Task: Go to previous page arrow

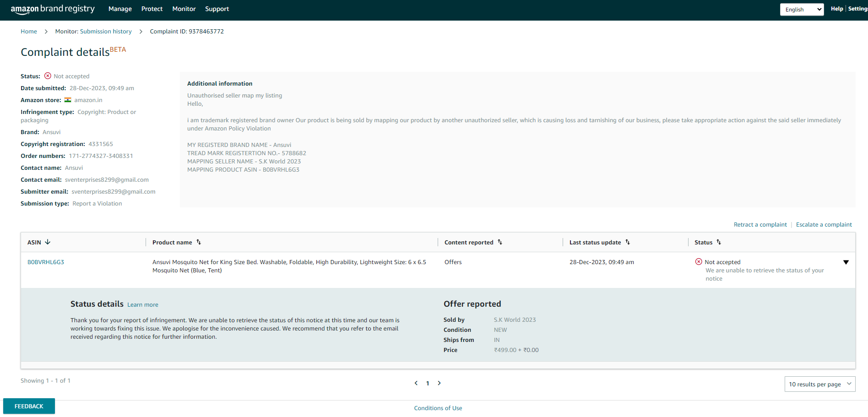Action: (x=416, y=383)
